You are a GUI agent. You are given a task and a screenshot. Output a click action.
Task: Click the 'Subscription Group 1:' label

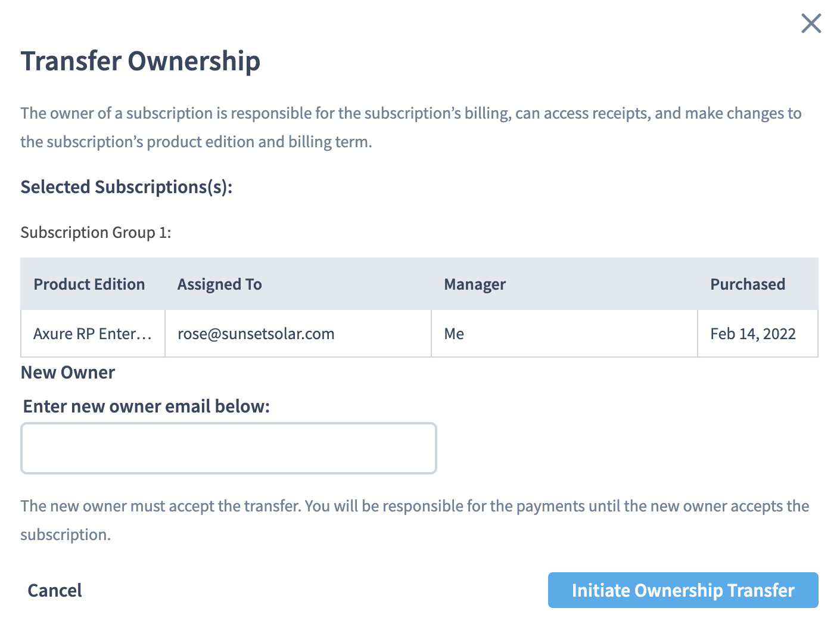point(96,232)
